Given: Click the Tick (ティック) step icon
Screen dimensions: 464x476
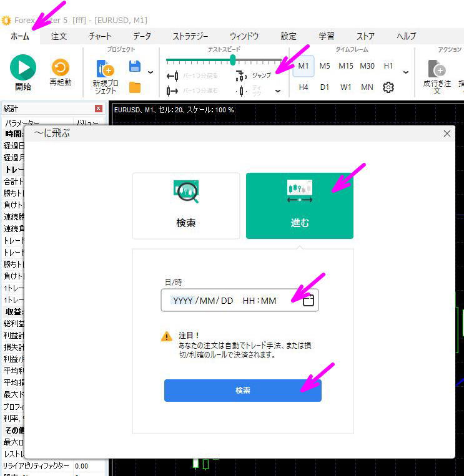Looking at the screenshot, I should [x=241, y=90].
